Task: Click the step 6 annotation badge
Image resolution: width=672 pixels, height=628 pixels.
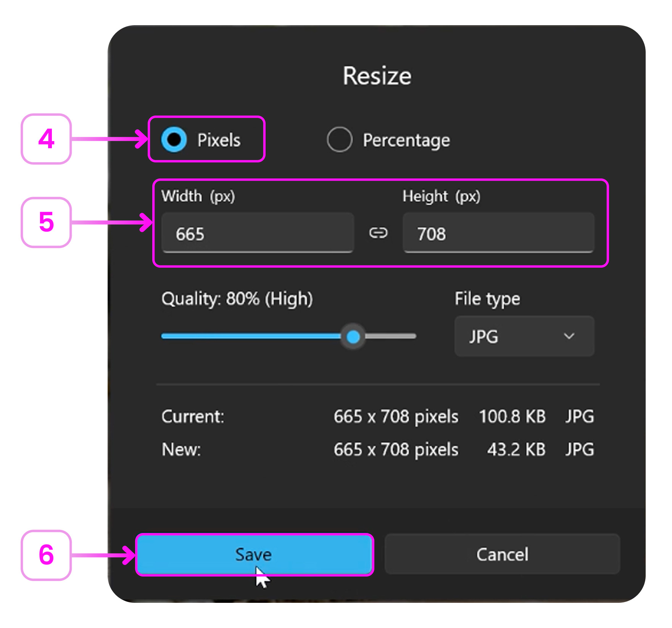Action: click(x=46, y=555)
